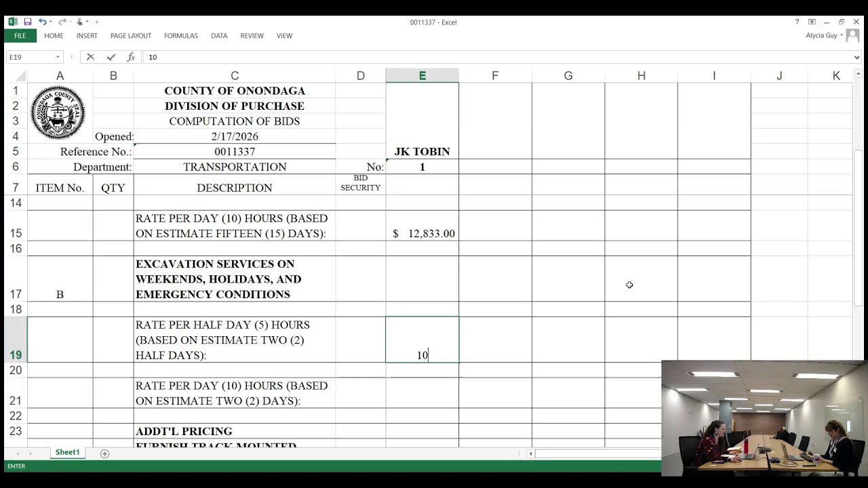Switch to the DATA ribbon tab

[219, 35]
